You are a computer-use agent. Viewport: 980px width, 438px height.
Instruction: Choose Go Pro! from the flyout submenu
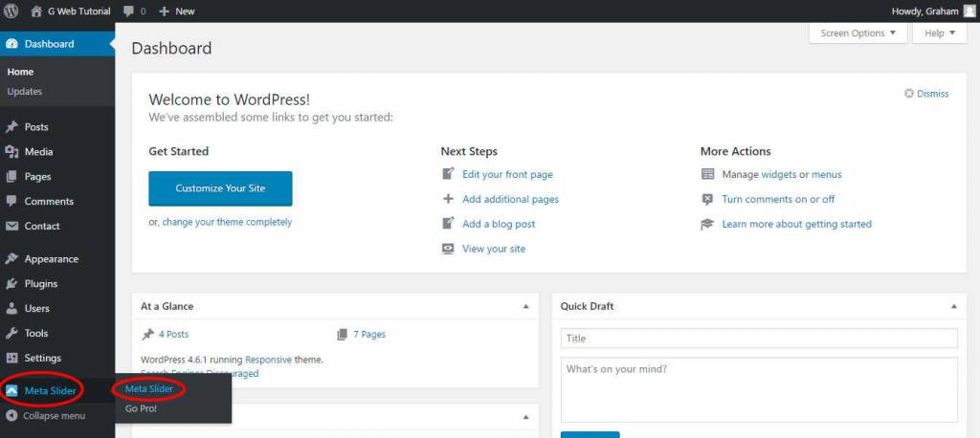pyautogui.click(x=141, y=408)
